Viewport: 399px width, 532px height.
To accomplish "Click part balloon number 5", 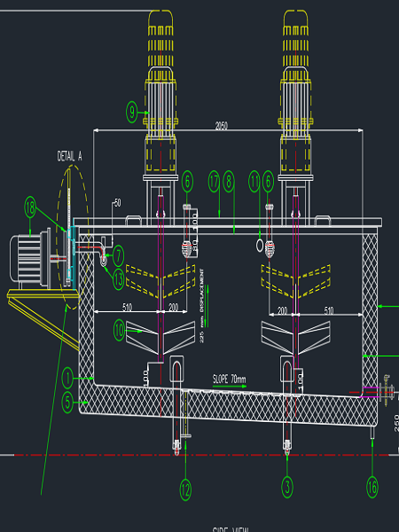I will tap(68, 403).
